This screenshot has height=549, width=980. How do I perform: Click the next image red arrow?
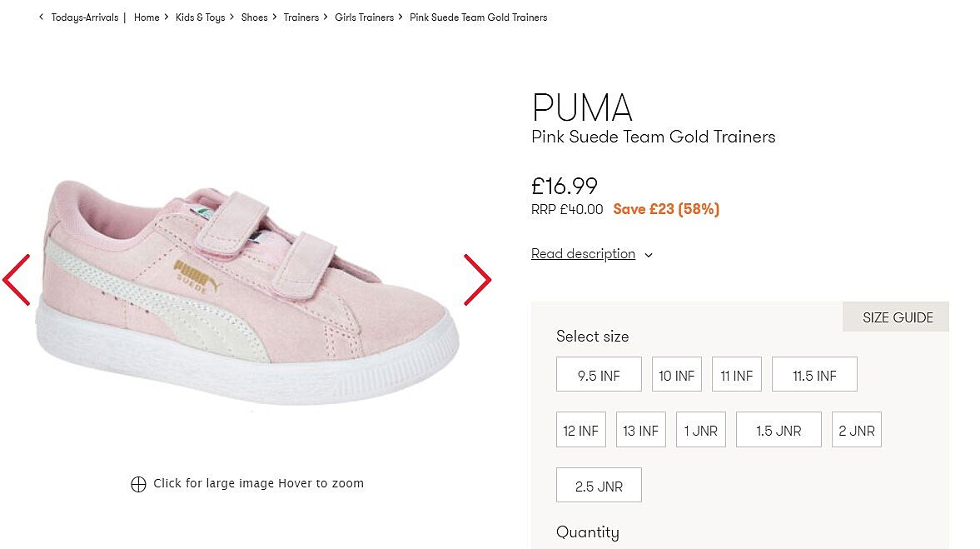[477, 280]
